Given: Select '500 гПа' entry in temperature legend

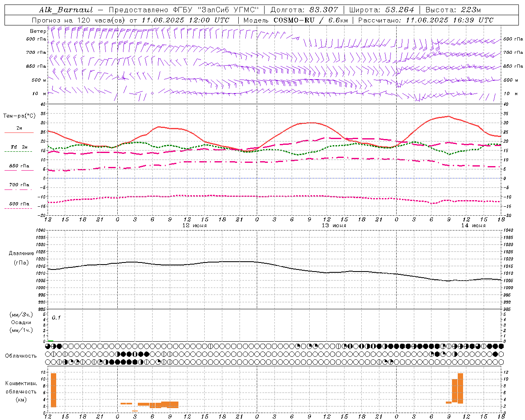Looking at the screenshot, I should (x=19, y=204).
